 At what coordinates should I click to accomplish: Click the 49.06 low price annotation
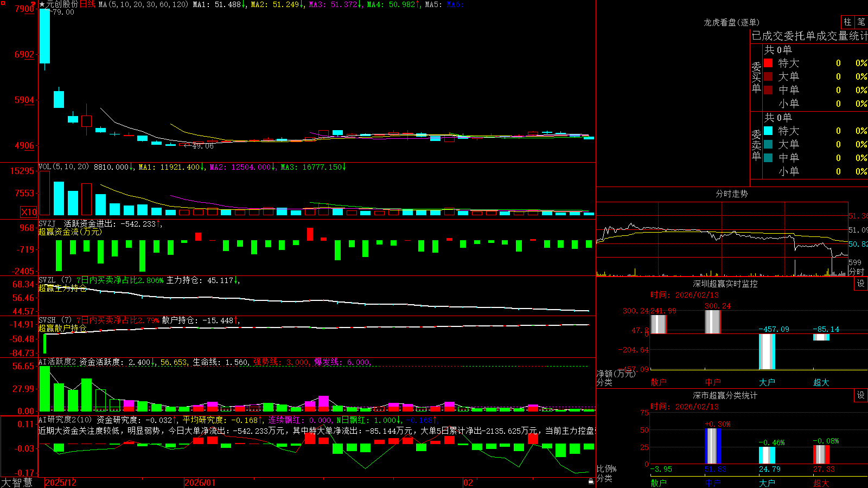(x=202, y=146)
